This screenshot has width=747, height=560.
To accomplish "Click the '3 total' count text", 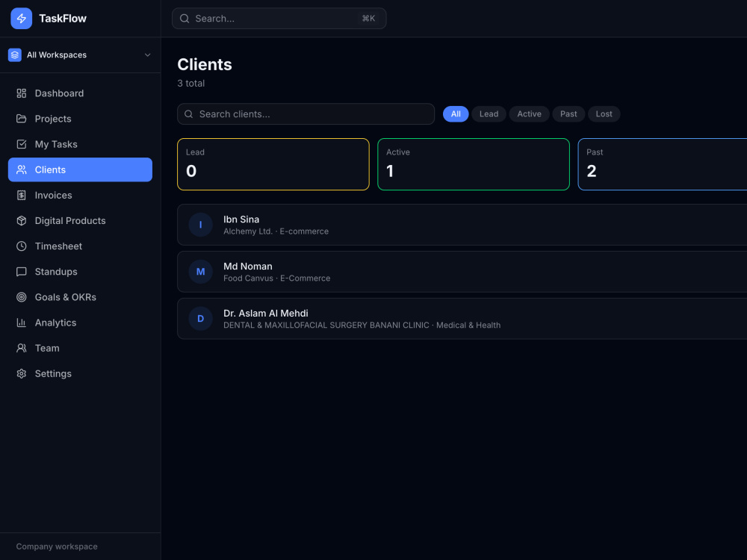I will [x=191, y=84].
